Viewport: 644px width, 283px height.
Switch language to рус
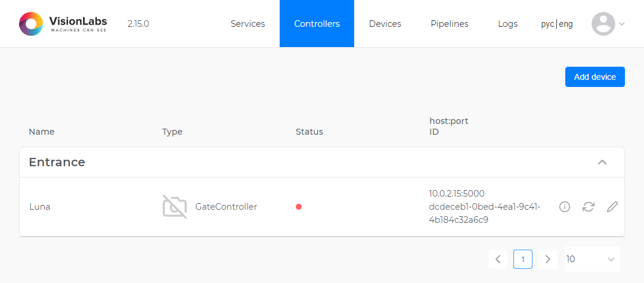pos(547,24)
